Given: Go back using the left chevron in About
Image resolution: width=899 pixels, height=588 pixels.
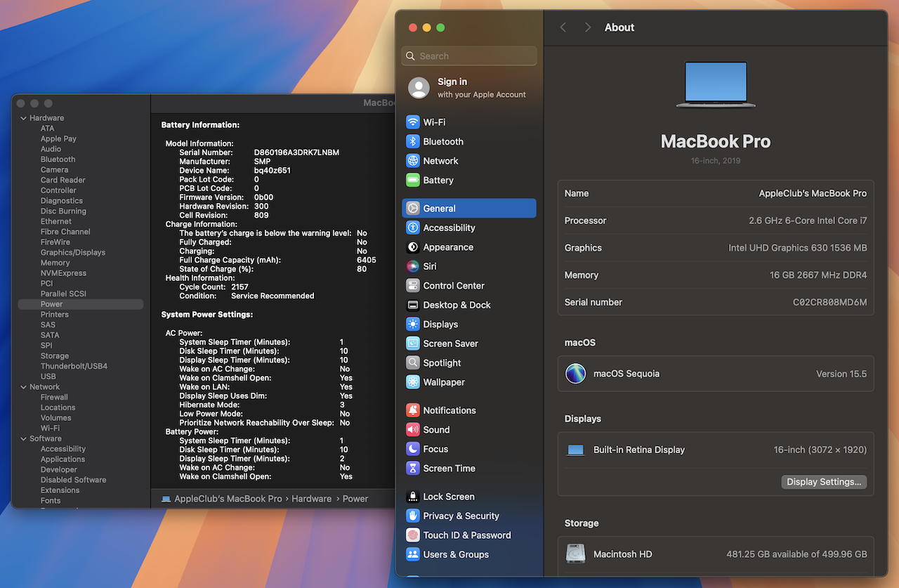Looking at the screenshot, I should (x=563, y=27).
